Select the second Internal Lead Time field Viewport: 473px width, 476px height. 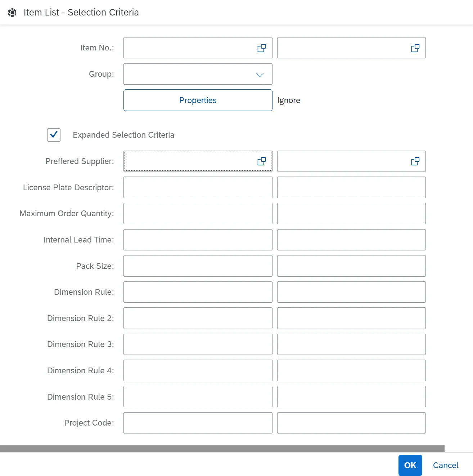[x=351, y=240]
